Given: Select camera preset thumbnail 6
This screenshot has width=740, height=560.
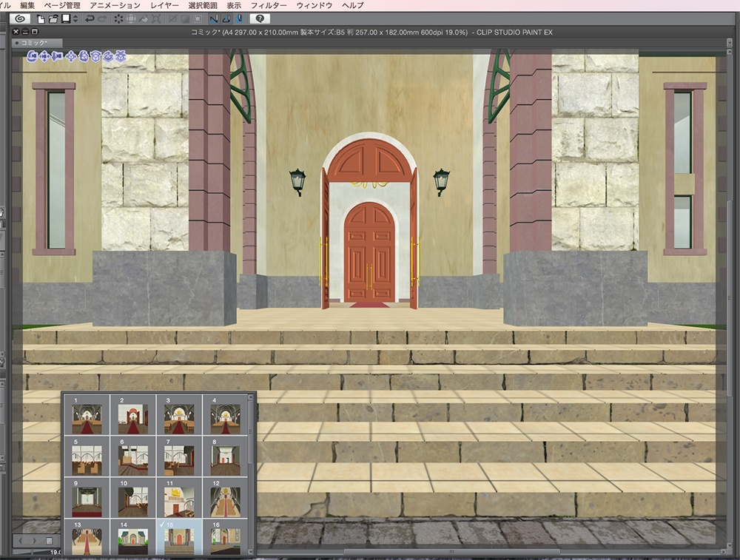Looking at the screenshot, I should (133, 456).
